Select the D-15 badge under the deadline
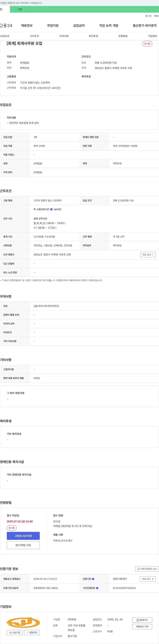 (12, 528)
